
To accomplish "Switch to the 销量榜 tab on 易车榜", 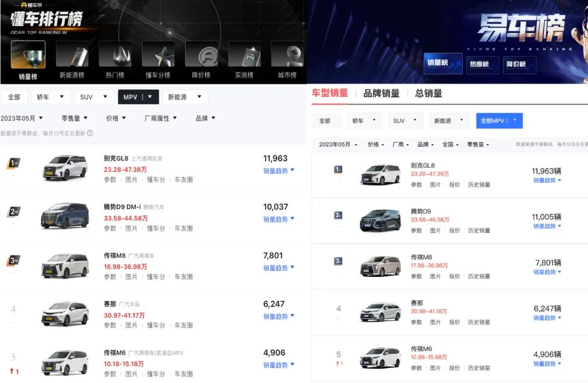I will pyautogui.click(x=443, y=63).
